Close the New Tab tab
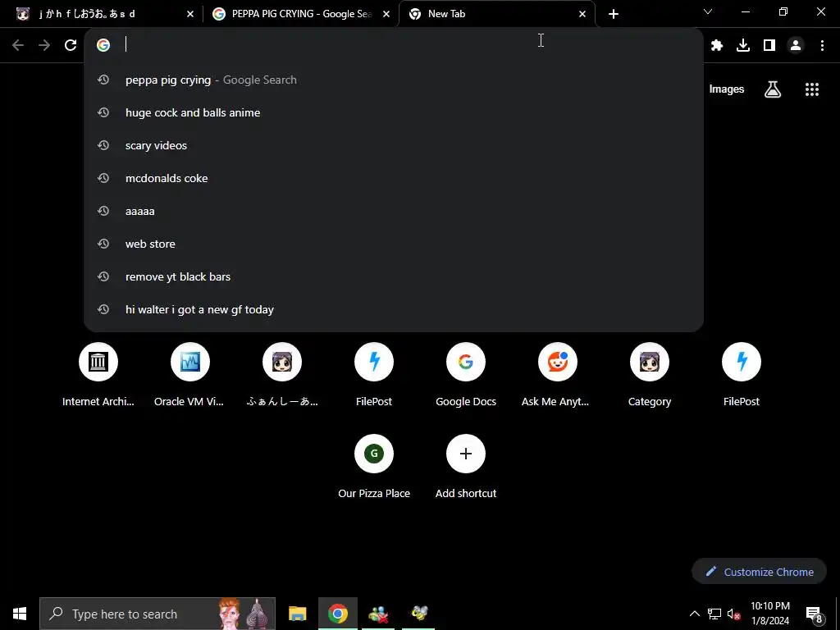 [582, 15]
